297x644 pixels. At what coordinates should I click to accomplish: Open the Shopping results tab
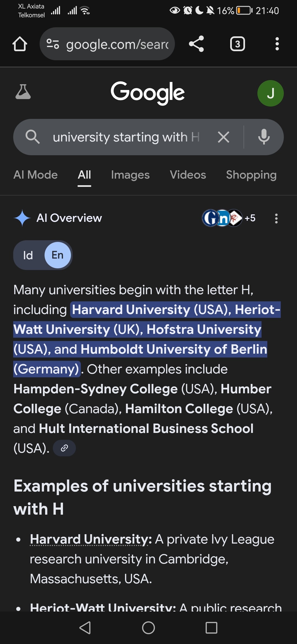click(x=251, y=175)
